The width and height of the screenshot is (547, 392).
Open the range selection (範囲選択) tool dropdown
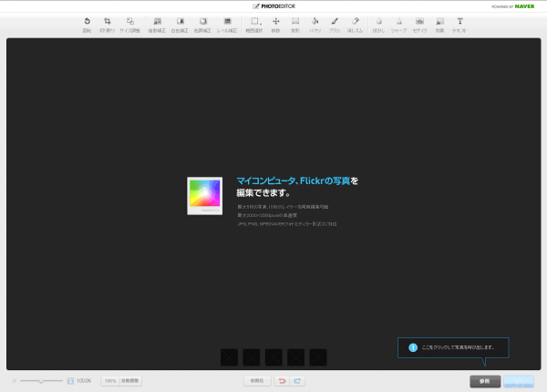click(255, 23)
